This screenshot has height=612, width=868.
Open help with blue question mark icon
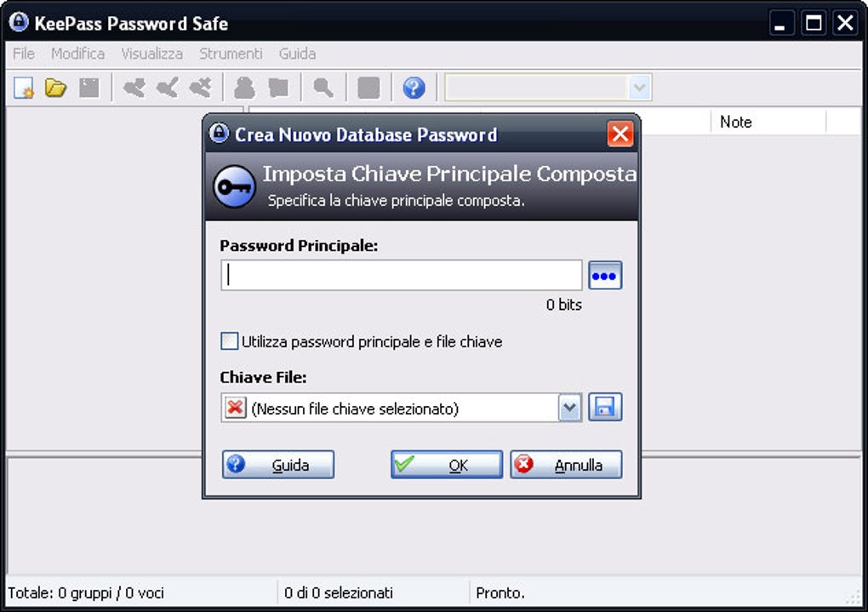(414, 88)
